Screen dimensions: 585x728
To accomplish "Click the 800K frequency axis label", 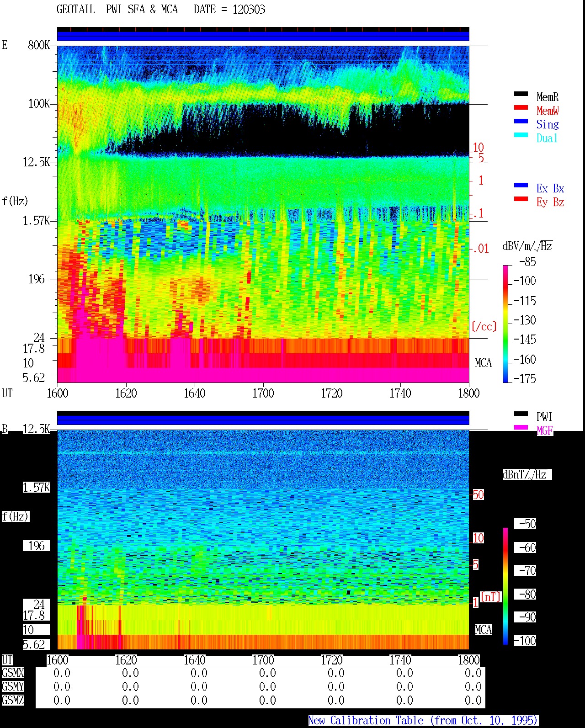I will tap(39, 45).
